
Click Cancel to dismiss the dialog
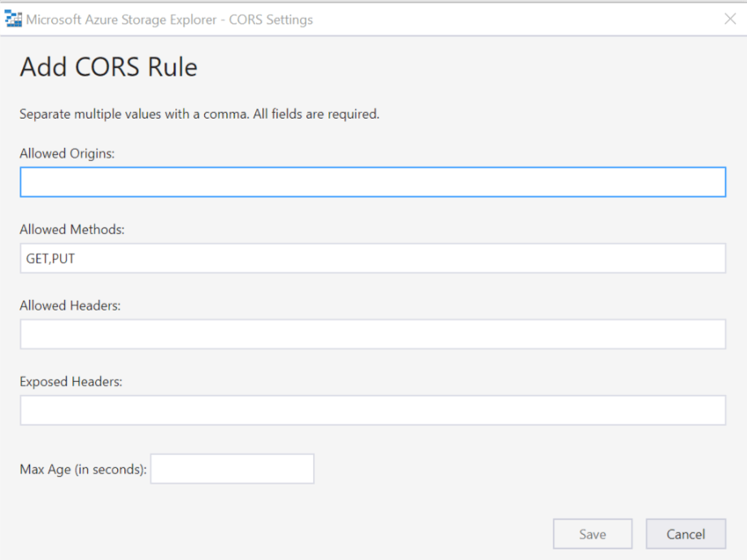685,533
